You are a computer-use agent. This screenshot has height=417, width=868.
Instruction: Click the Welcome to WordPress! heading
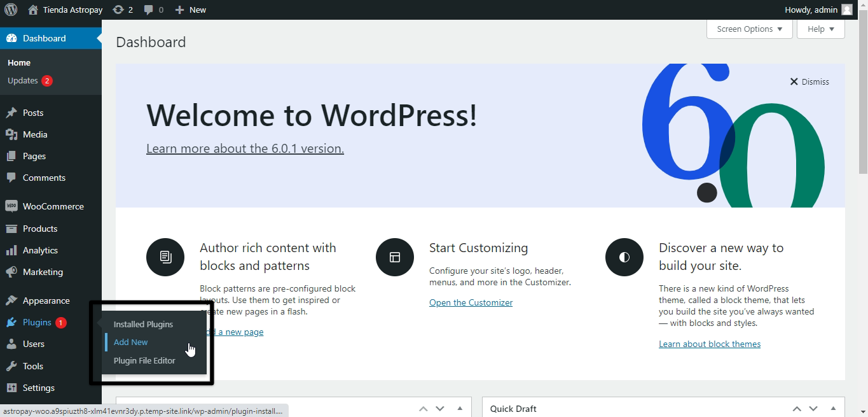pyautogui.click(x=312, y=115)
